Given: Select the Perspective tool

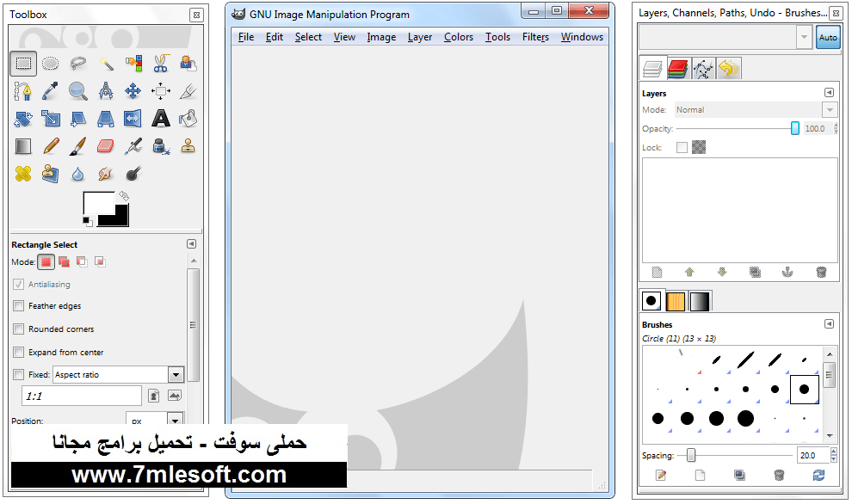Looking at the screenshot, I should pos(106,119).
